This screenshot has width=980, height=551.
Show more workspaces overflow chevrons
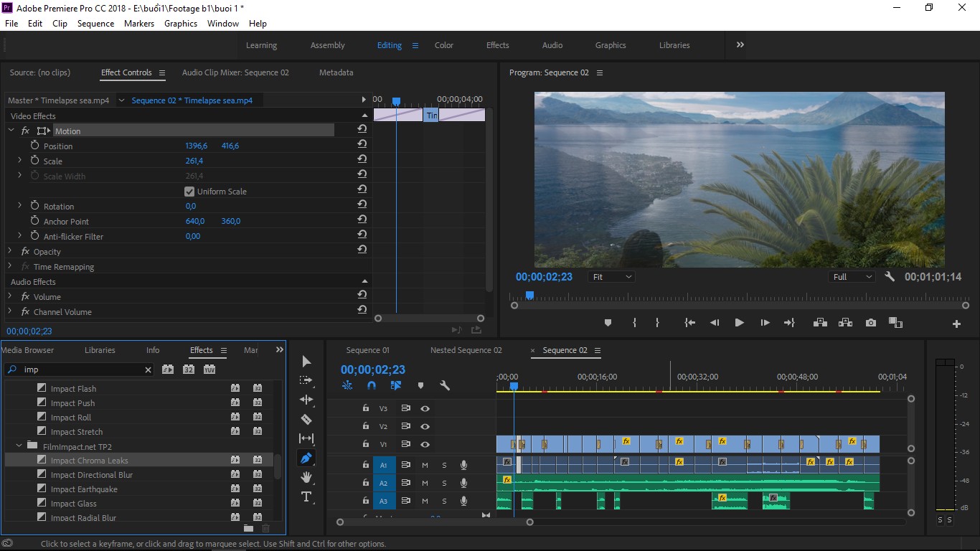[x=740, y=44]
